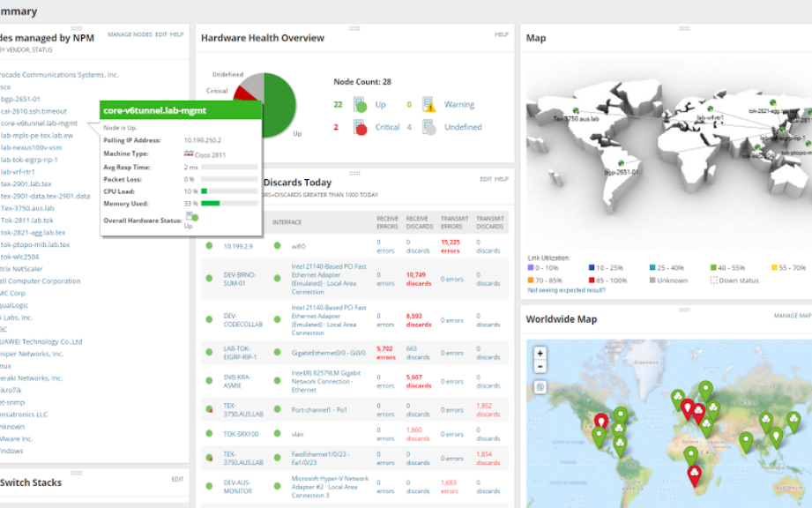
Task: Click EDIT on the Discards Today panel
Action: click(485, 179)
